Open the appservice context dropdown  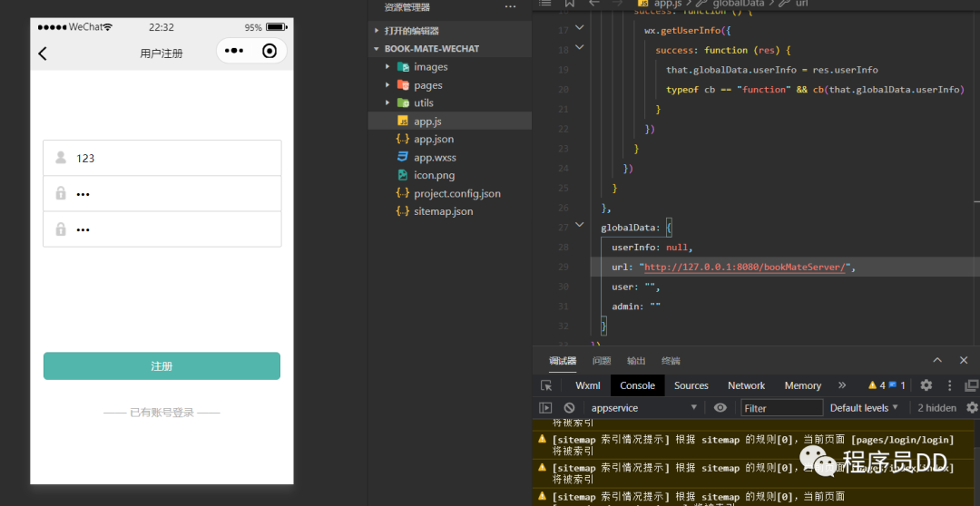[644, 408]
